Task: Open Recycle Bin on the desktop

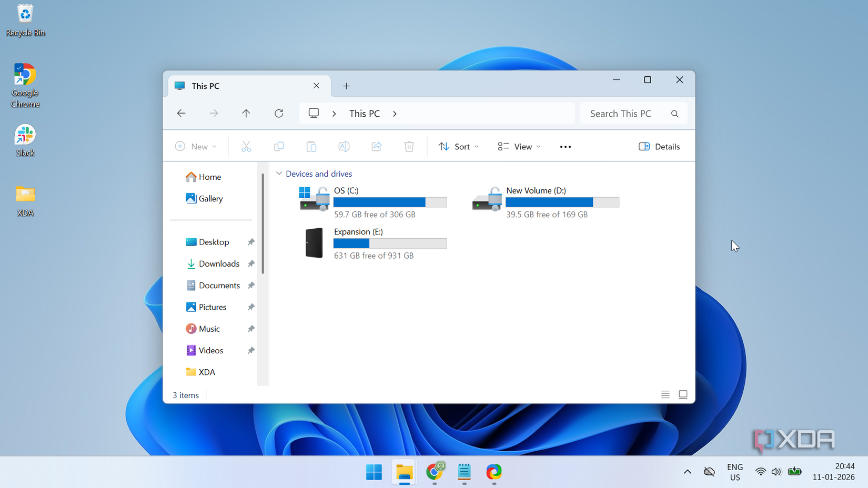Action: 25,21
